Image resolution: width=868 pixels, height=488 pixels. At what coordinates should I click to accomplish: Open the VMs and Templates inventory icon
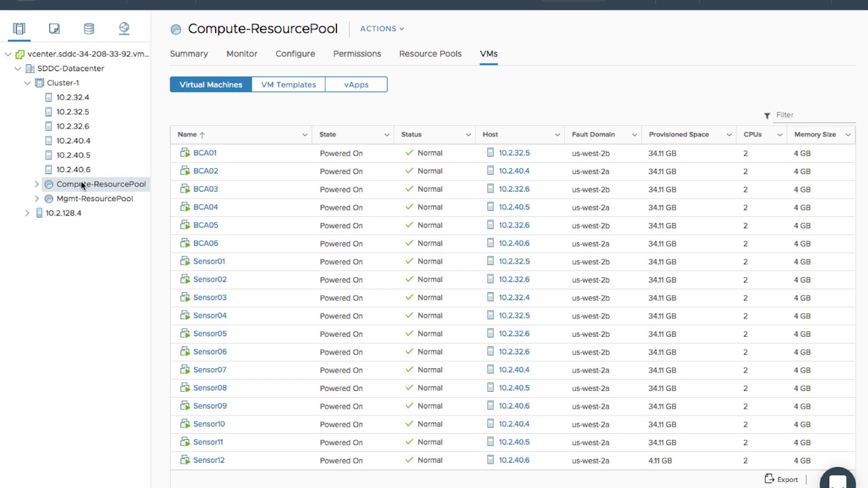(x=54, y=28)
